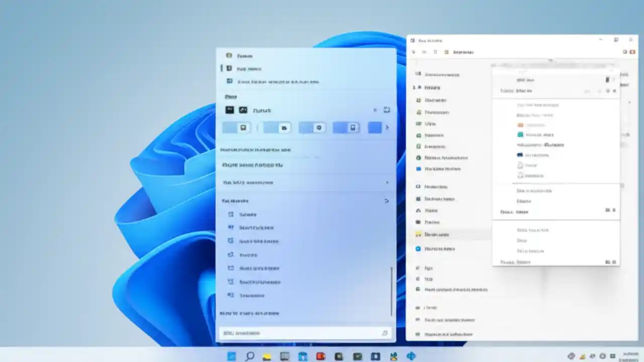The image size is (644, 362).
Task: Open the Start menu from the taskbar
Action: click(231, 356)
